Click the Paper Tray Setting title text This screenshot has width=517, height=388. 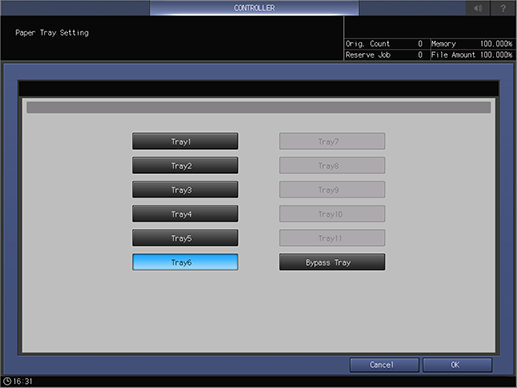click(52, 33)
